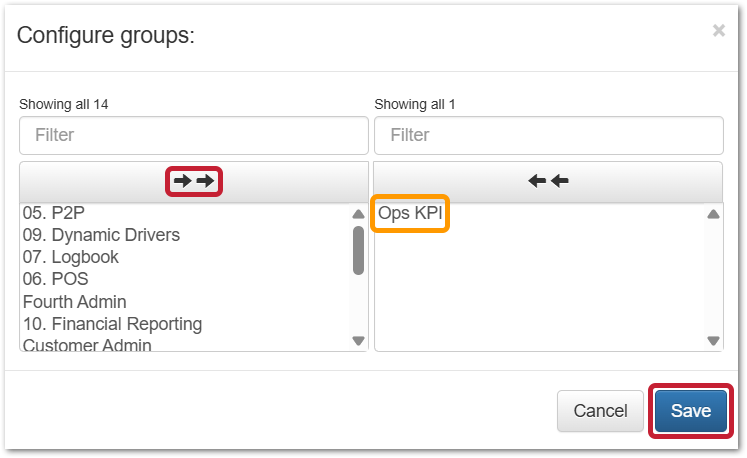The image size is (747, 458).
Task: Click the move-all-right double arrow button
Action: tap(194, 181)
